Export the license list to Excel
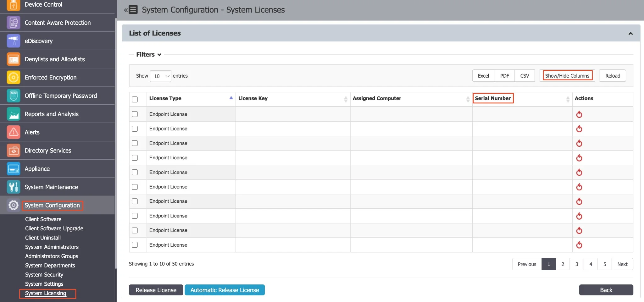644x302 pixels. (483, 76)
